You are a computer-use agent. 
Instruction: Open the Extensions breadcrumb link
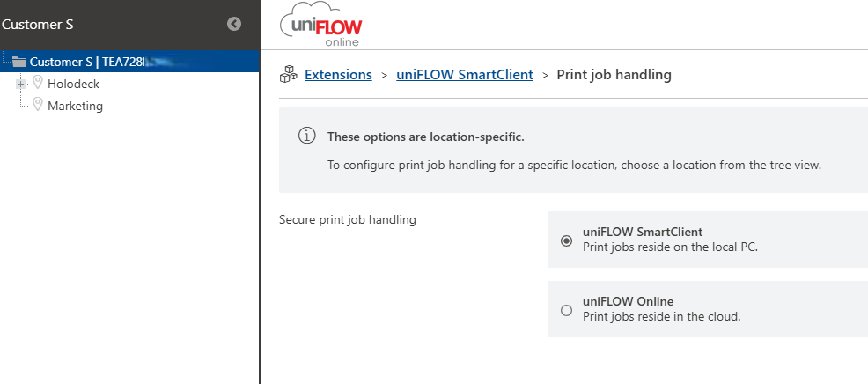tap(338, 75)
